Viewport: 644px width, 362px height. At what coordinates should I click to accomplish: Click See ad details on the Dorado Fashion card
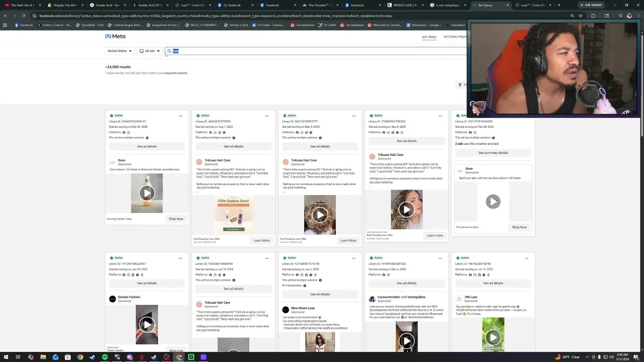[x=147, y=283]
